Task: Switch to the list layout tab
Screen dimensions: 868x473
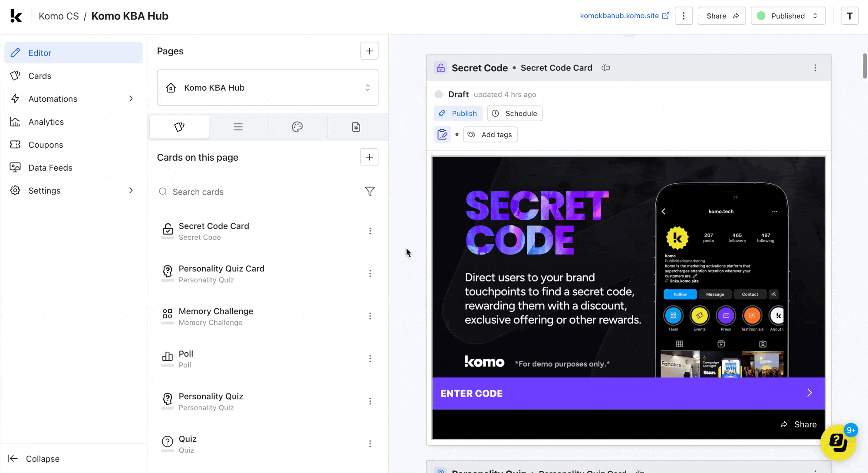Action: click(238, 127)
